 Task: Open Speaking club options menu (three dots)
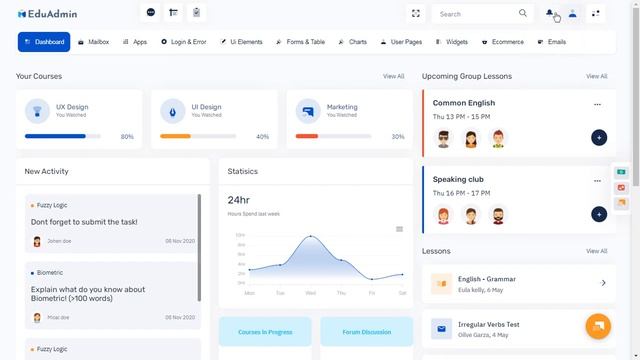(x=597, y=181)
